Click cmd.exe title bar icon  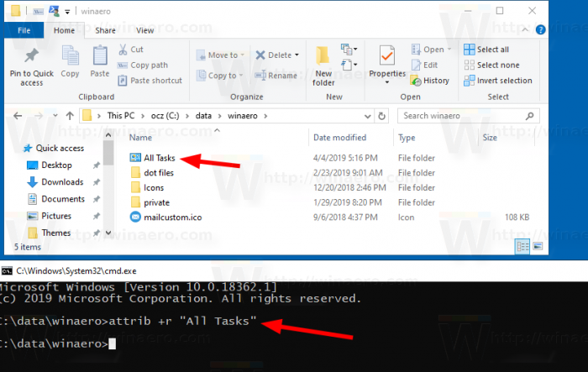click(7, 270)
